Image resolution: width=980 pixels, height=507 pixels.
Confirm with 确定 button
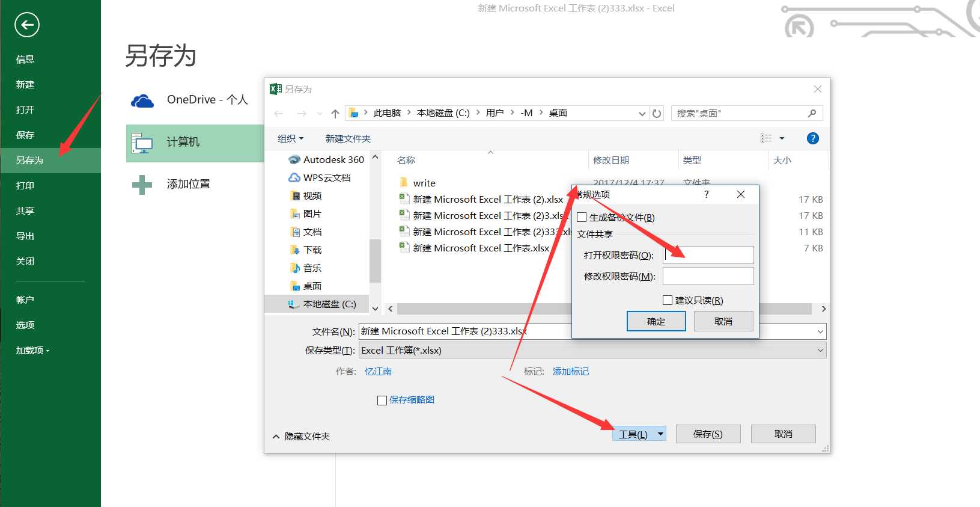656,321
